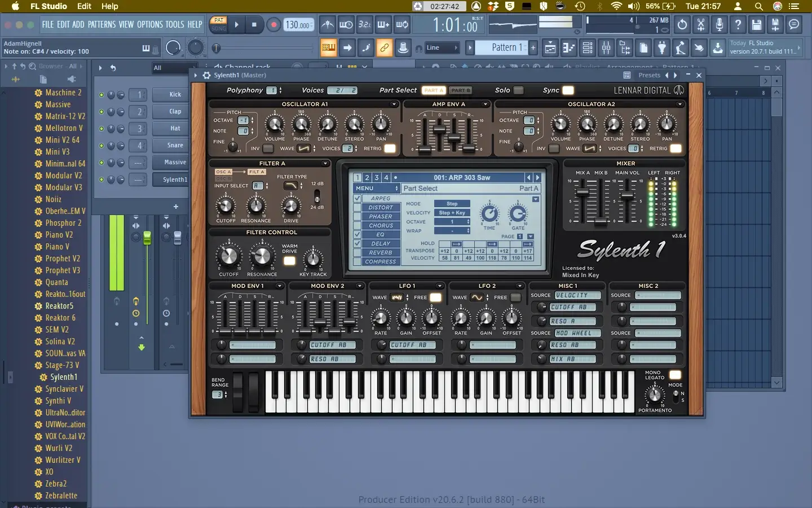
Task: Stop playback with the stop button
Action: click(x=254, y=25)
